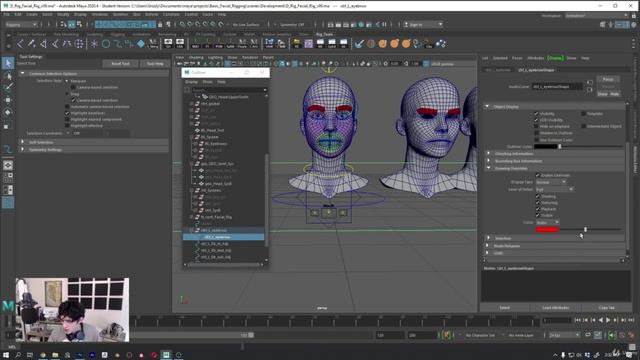
Task: Click the Copy Tab button
Action: [606, 307]
